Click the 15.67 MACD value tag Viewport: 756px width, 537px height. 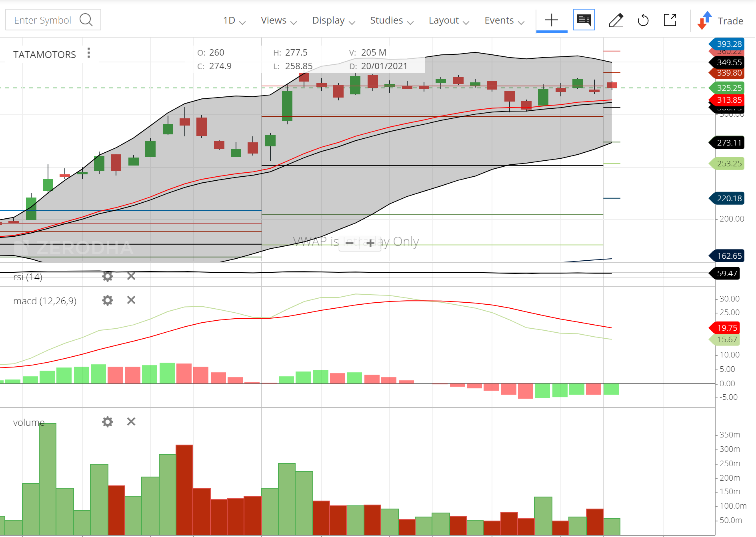click(724, 340)
